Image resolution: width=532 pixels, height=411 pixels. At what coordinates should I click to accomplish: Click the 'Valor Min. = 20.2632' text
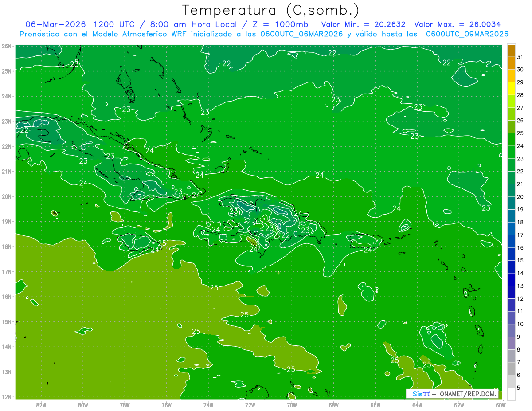tap(363, 24)
